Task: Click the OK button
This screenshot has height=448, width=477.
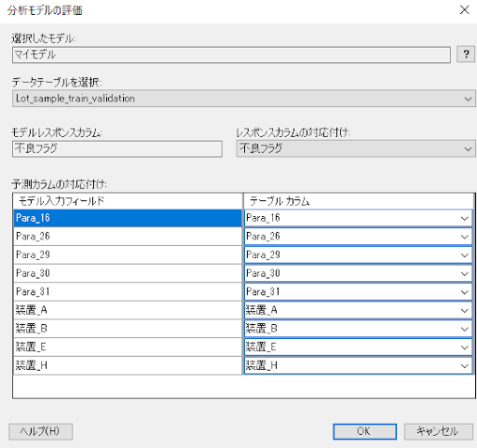Action: pyautogui.click(x=364, y=431)
